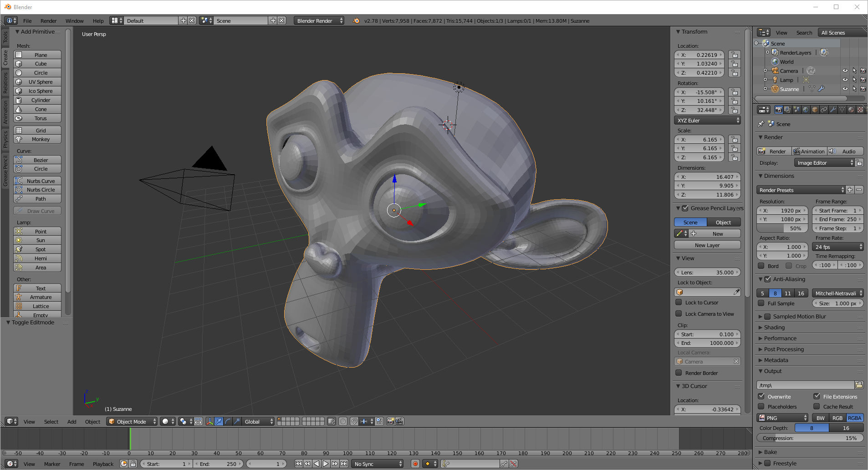Enable the Full Sample checkbox
The height and width of the screenshot is (470, 868).
click(761, 303)
